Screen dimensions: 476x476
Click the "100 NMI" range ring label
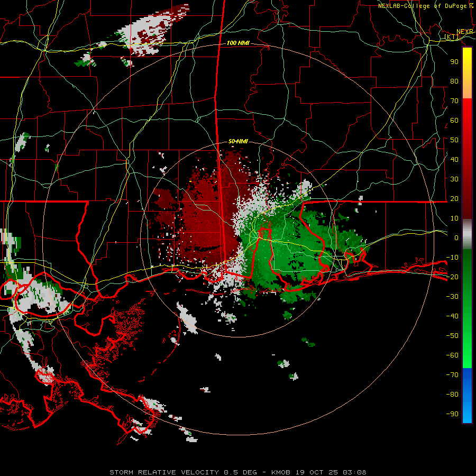[x=238, y=43]
